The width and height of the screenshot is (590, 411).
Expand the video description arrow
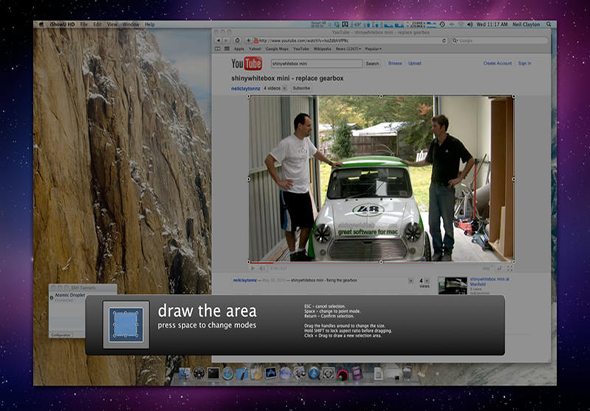tap(411, 281)
